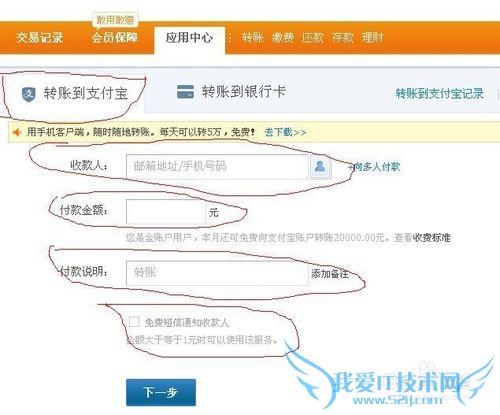Image resolution: width=500 pixels, height=415 pixels.
Task: Open the 会员保障 tab
Action: [x=114, y=38]
